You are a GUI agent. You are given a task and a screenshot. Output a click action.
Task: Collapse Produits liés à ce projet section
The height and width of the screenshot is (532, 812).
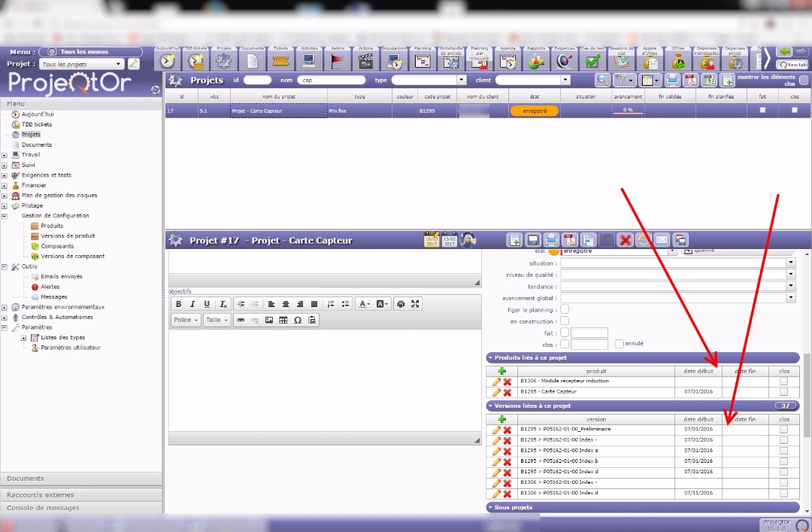[x=490, y=357]
